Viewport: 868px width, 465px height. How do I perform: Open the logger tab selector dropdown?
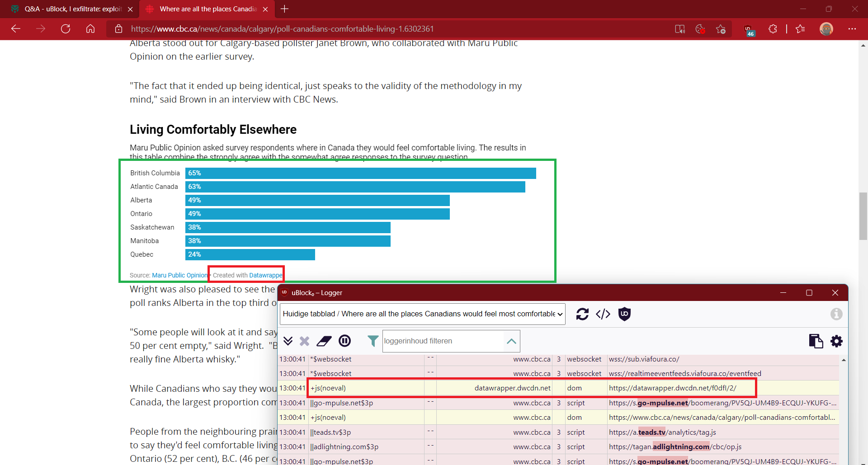click(423, 314)
